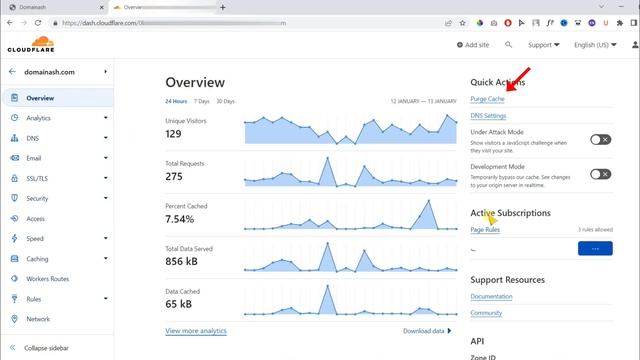Click the Overview sidebar icon
Image resolution: width=640 pixels, height=360 pixels.
point(15,98)
